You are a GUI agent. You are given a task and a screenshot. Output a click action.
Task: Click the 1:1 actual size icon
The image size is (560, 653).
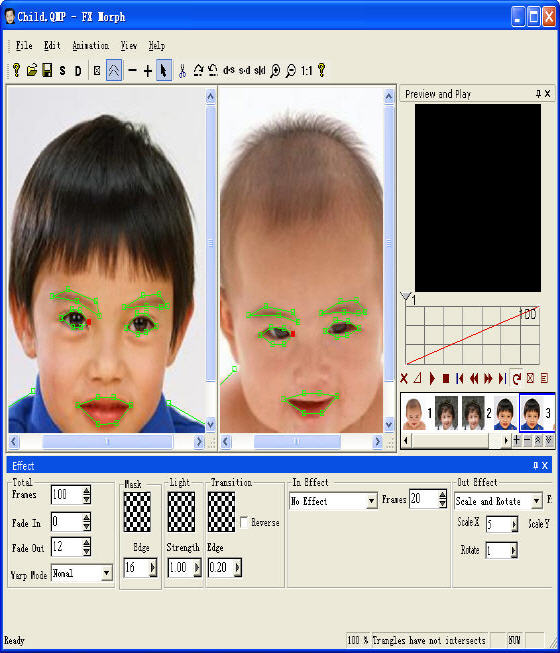306,70
